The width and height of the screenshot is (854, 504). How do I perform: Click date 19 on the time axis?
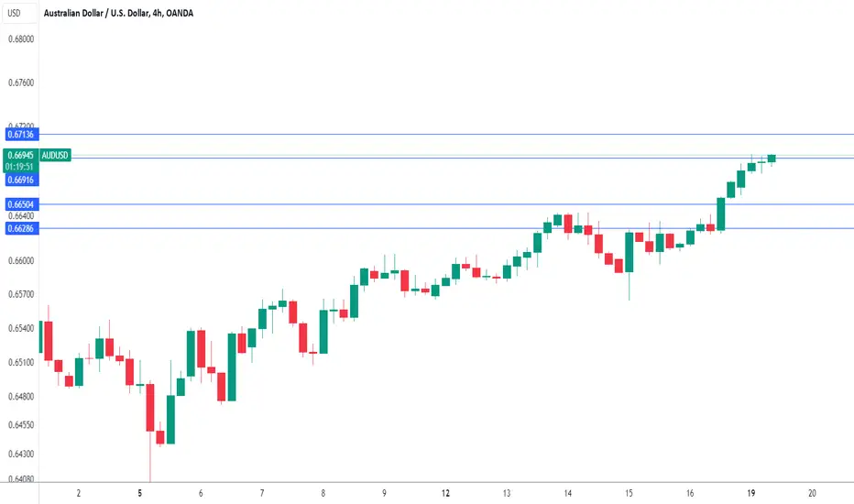(x=751, y=493)
